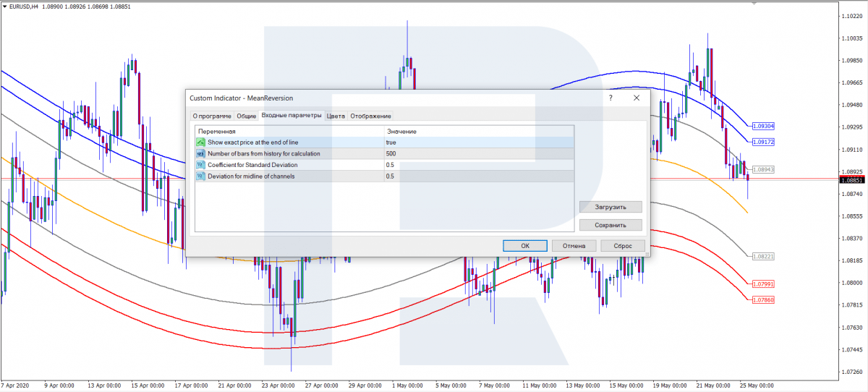Open the 'Отображение' tab
The image size is (868, 392).
point(370,116)
